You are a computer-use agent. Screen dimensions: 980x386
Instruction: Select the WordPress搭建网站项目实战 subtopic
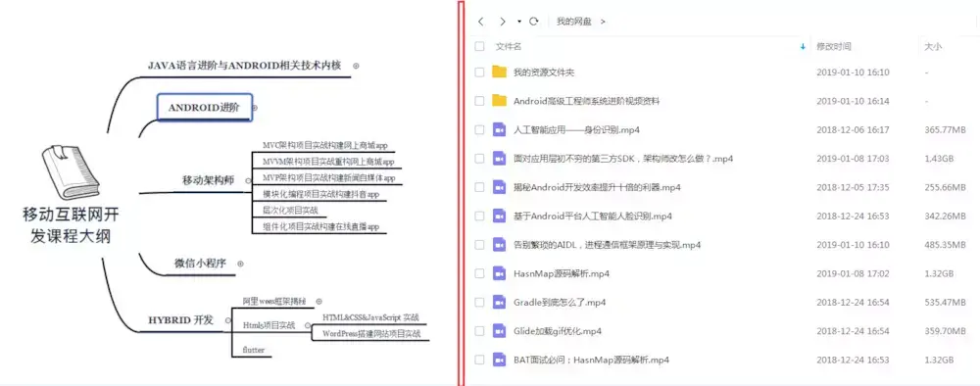click(371, 334)
